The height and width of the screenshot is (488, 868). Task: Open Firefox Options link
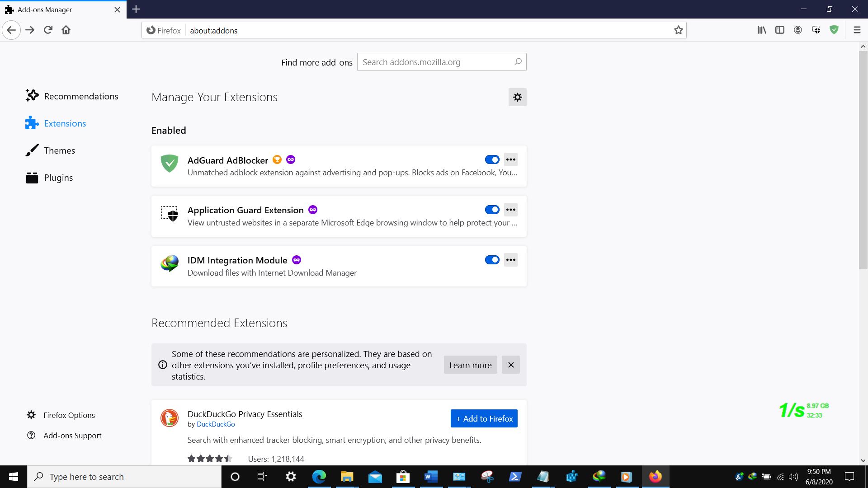(x=61, y=415)
